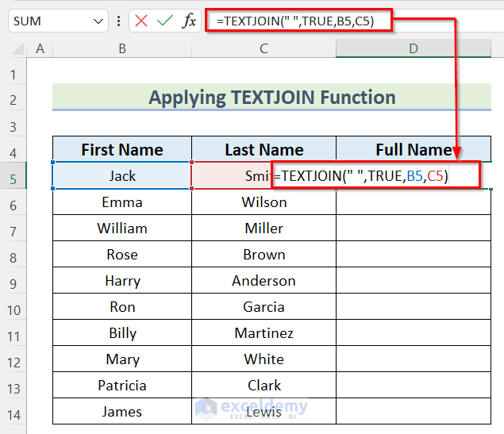Image resolution: width=504 pixels, height=434 pixels.
Task: Select the cell containing James
Action: pyautogui.click(x=122, y=412)
